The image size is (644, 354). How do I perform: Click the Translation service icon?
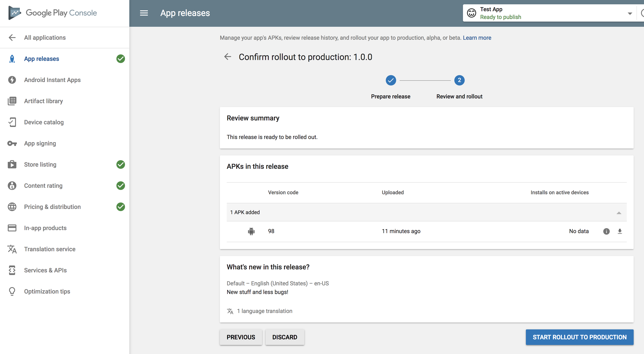point(12,249)
